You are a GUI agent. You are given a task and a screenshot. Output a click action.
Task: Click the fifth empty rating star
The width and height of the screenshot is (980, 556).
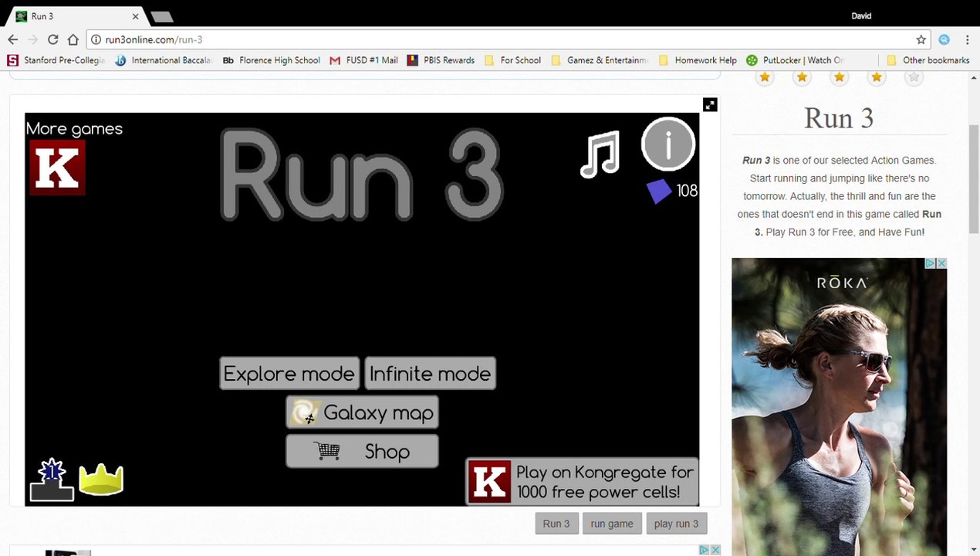[x=914, y=77]
